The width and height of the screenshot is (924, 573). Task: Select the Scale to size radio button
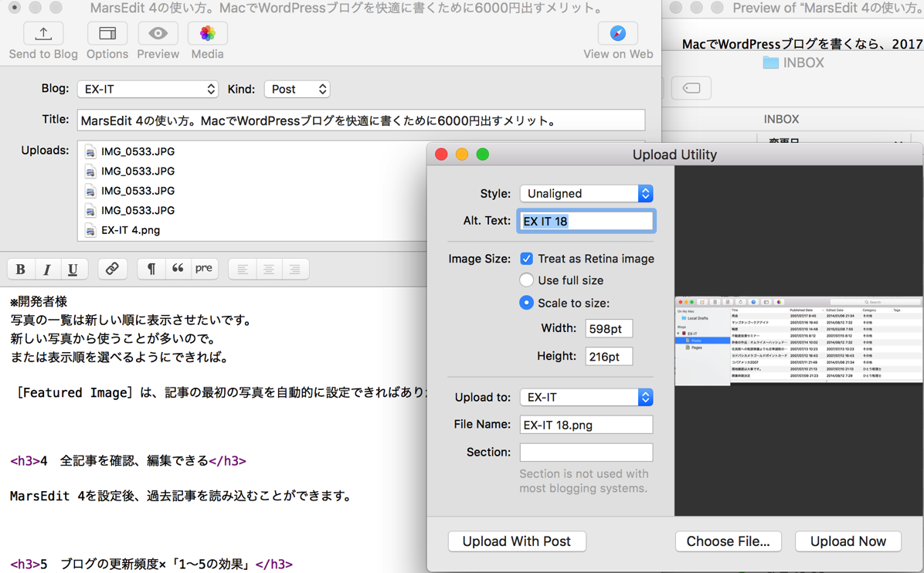point(526,303)
